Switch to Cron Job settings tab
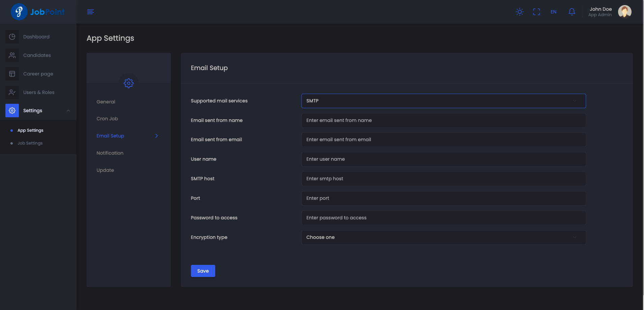644x310 pixels. pyautogui.click(x=107, y=119)
